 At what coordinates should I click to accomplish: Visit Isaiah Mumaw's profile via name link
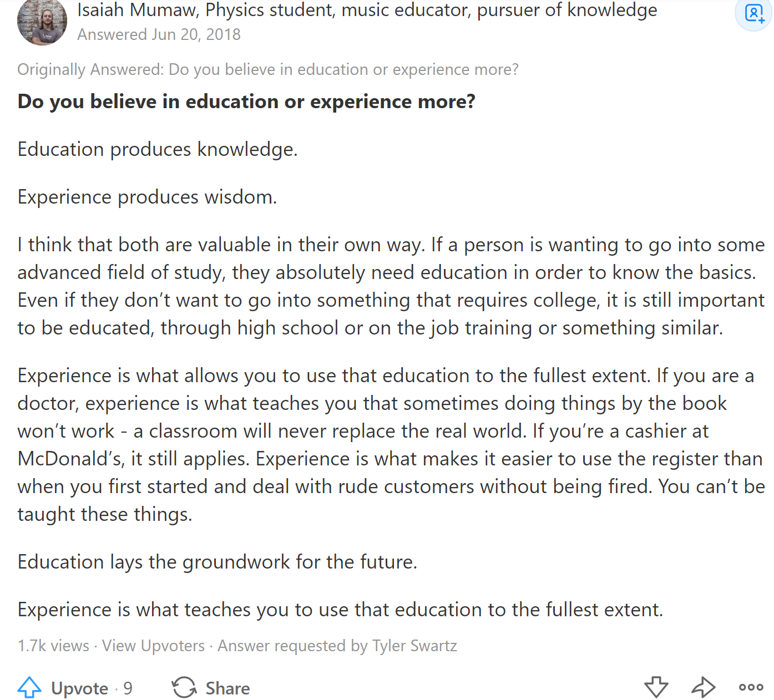click(139, 10)
